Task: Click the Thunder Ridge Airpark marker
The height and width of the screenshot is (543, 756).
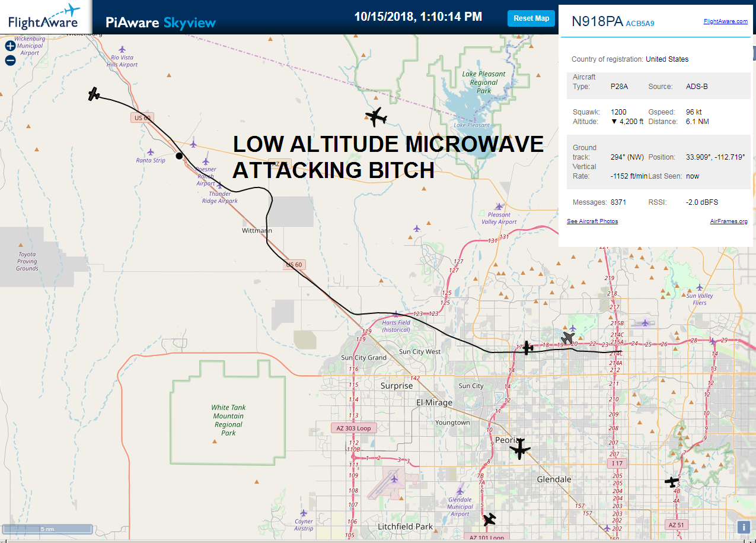Action: (219, 185)
